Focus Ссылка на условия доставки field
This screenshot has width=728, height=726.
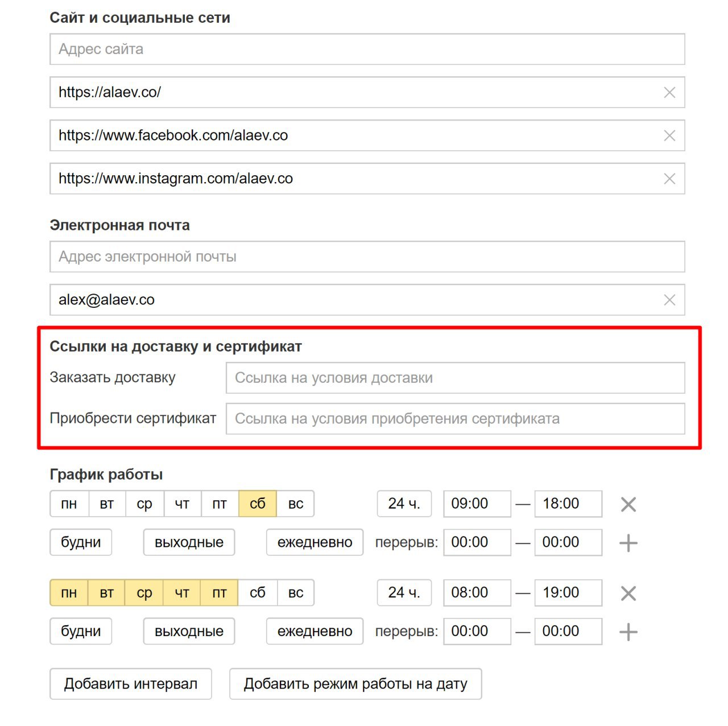tap(456, 378)
